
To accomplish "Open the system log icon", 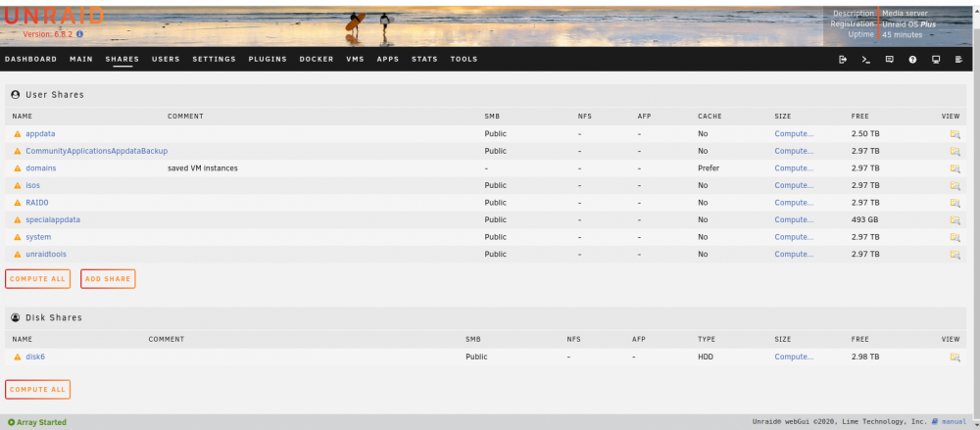I will [x=958, y=60].
